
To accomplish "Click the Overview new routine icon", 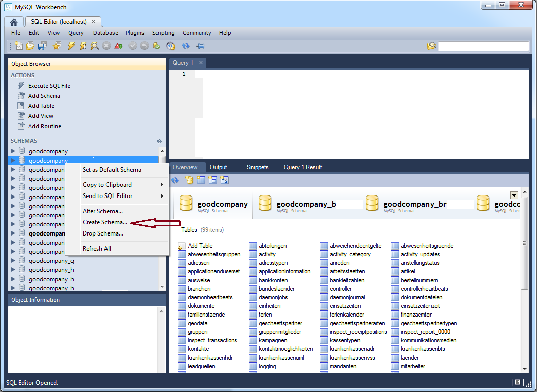I will (x=224, y=180).
